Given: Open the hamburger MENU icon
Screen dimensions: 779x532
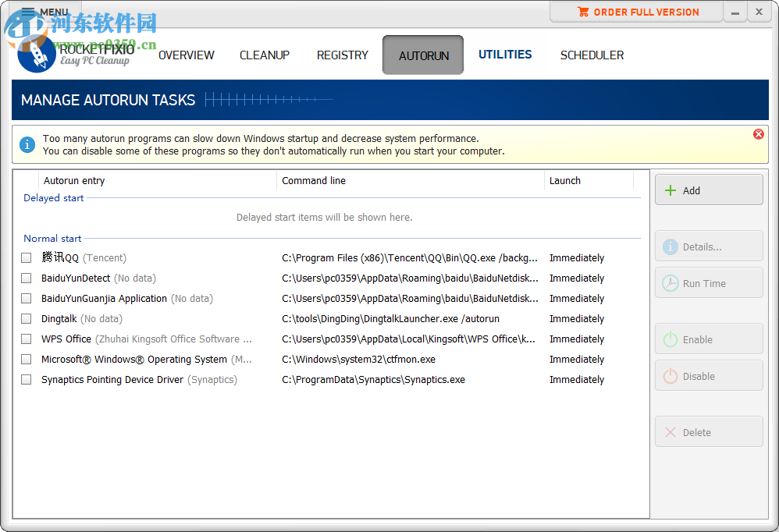Looking at the screenshot, I should click(28, 12).
